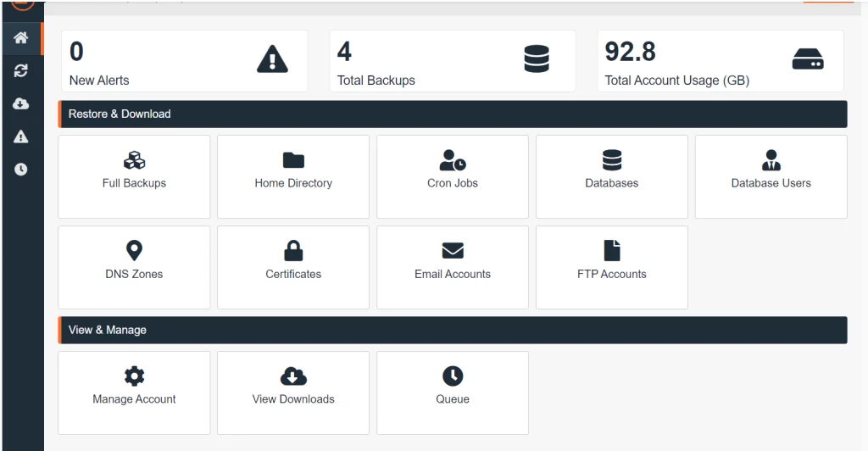
Task: Click the Full Backups cubes icon
Action: (134, 160)
